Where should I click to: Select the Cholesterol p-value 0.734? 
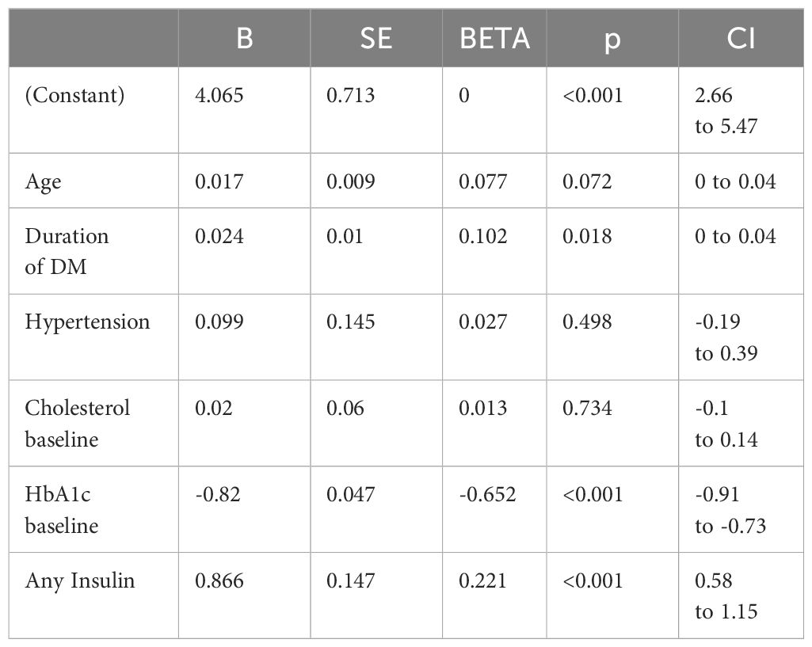point(587,409)
